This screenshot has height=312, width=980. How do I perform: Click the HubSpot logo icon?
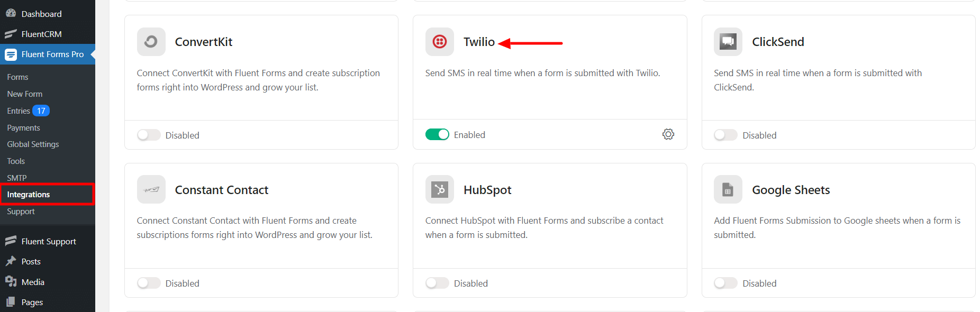pyautogui.click(x=440, y=189)
